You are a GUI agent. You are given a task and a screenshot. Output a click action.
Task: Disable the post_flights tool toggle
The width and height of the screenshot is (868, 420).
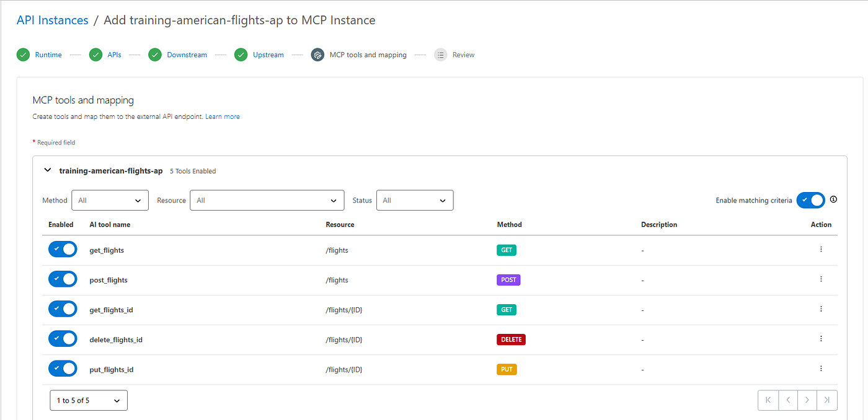63,279
